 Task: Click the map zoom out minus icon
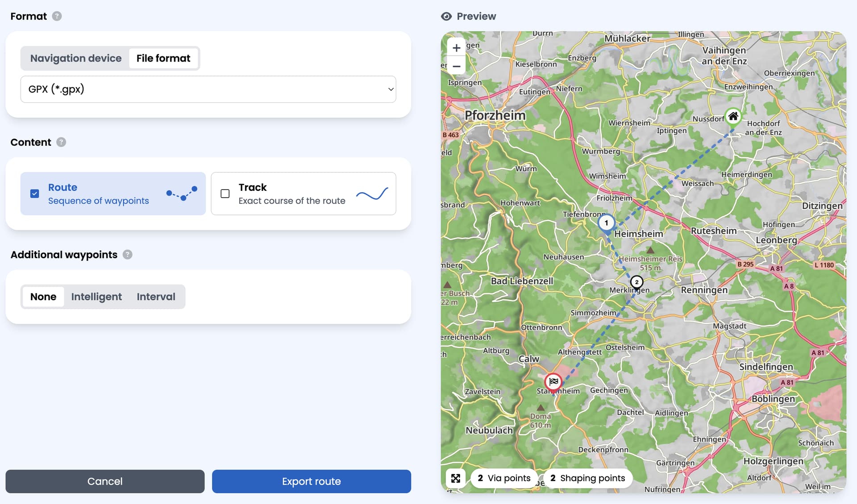(456, 66)
